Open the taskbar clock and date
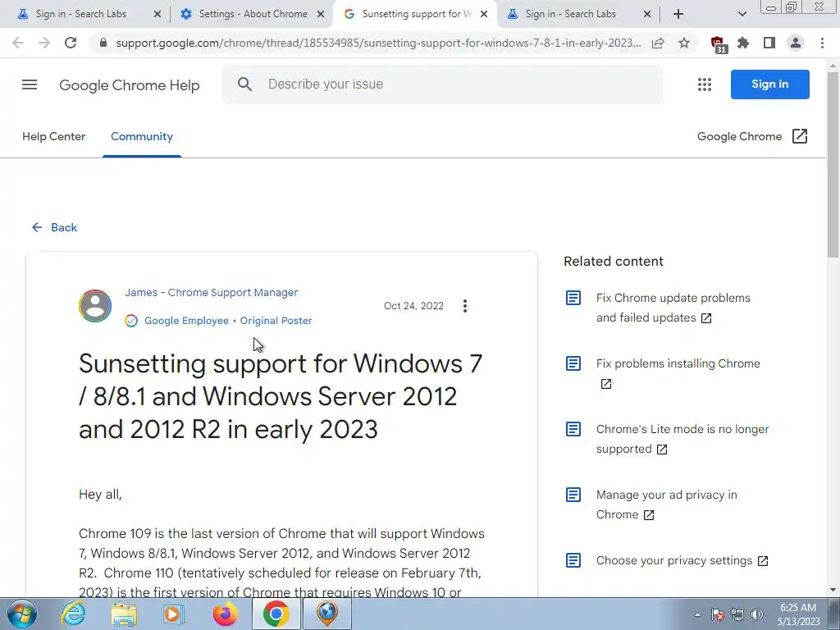The image size is (840, 630). pos(798,614)
